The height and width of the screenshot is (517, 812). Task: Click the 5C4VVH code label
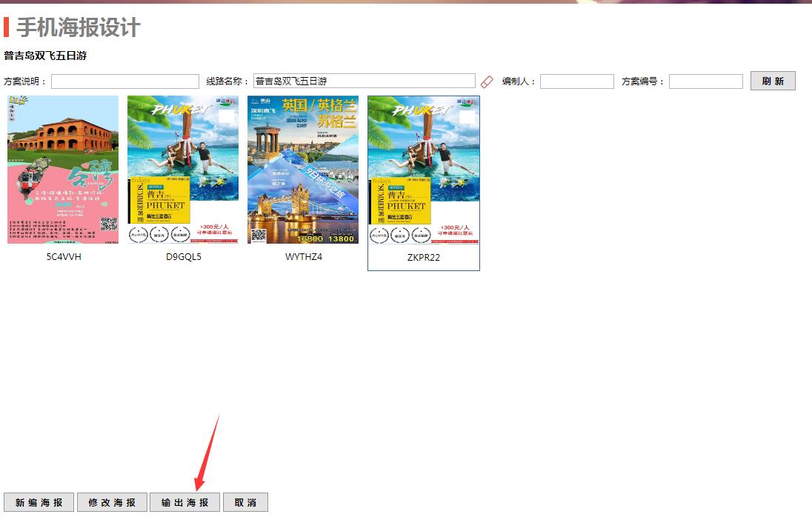pyautogui.click(x=64, y=257)
